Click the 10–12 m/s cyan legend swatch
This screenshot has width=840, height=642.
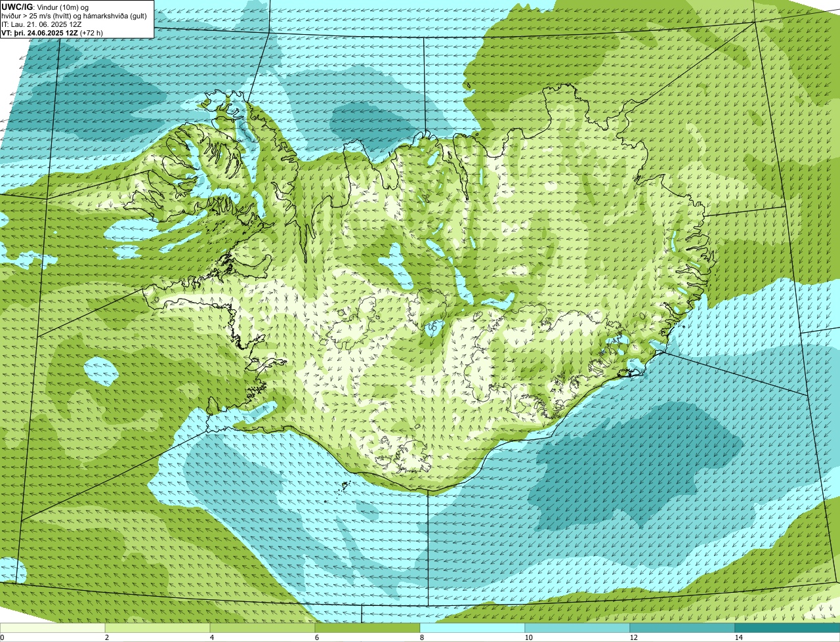tap(577, 628)
